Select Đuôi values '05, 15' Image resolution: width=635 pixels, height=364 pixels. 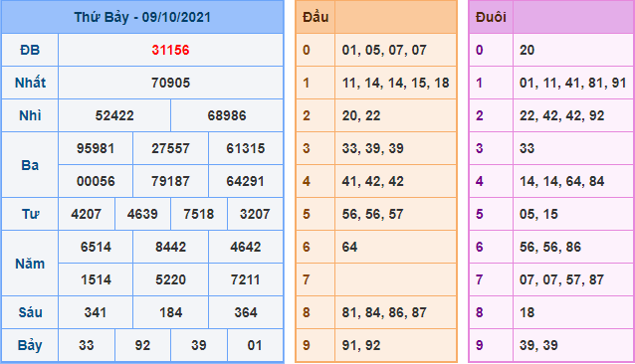click(538, 214)
